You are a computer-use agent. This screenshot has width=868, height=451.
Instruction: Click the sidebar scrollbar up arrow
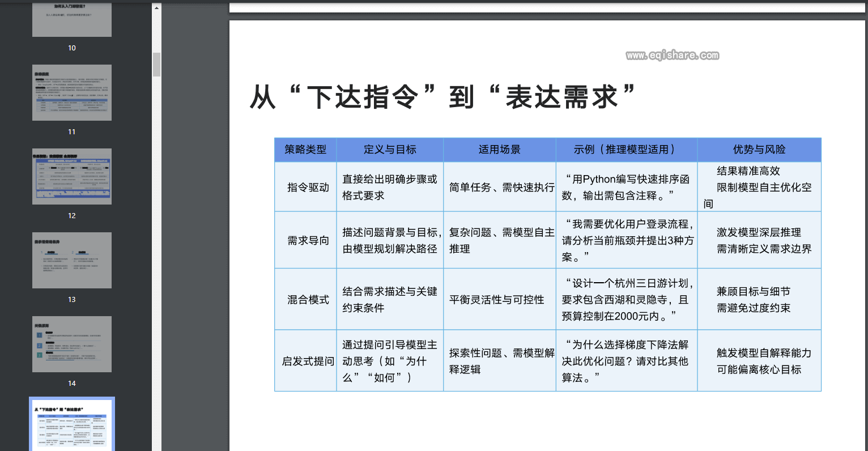point(157,7)
